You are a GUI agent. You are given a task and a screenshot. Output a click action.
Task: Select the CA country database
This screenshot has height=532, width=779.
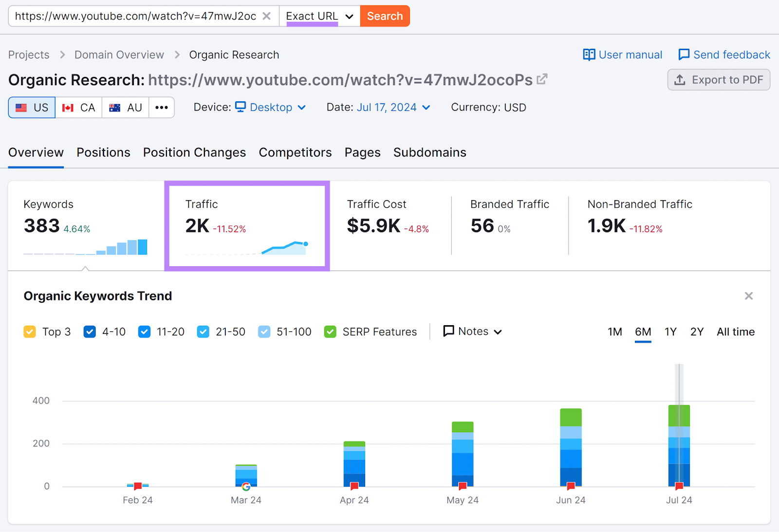coord(78,108)
